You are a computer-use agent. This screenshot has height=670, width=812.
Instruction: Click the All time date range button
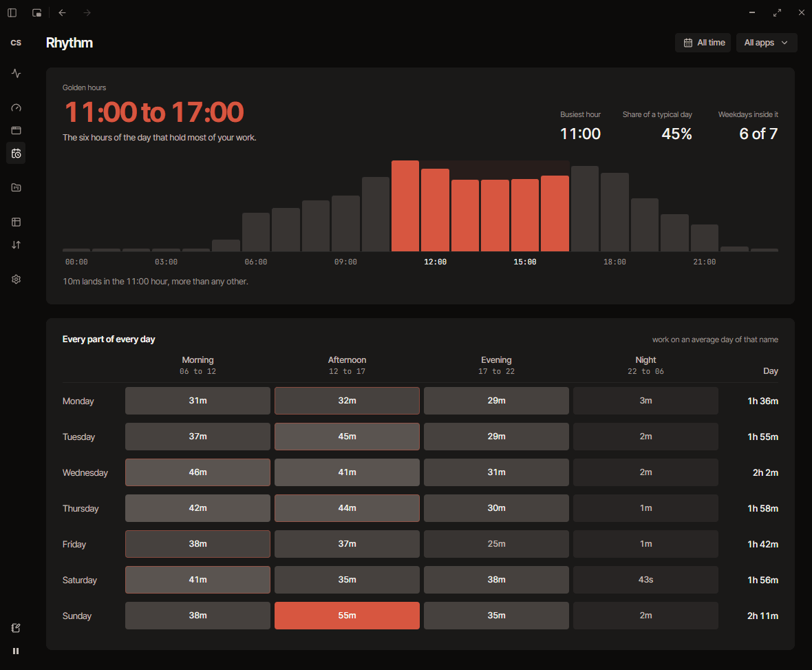(703, 43)
